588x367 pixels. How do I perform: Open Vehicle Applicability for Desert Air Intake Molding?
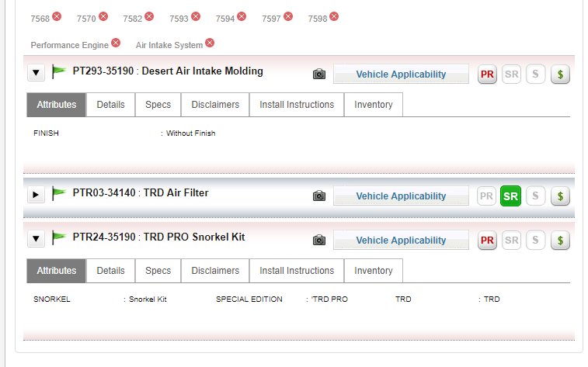[x=401, y=74]
